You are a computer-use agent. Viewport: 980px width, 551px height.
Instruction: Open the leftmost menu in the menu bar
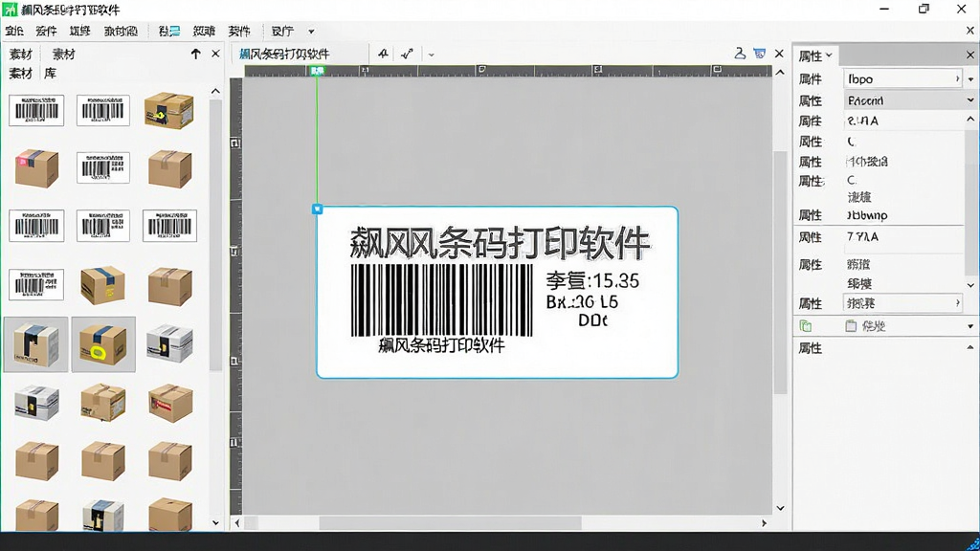(14, 31)
